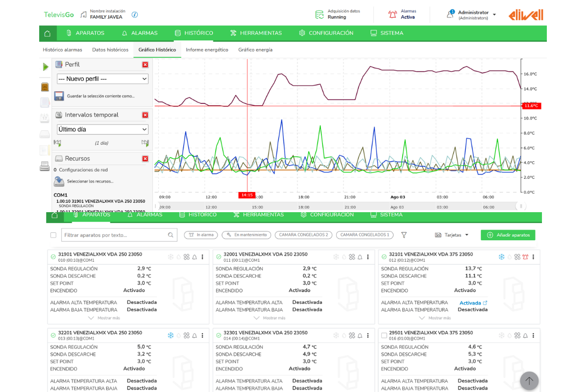Tick the checkbox on card 29501
This screenshot has width=588, height=392.
coord(384,335)
